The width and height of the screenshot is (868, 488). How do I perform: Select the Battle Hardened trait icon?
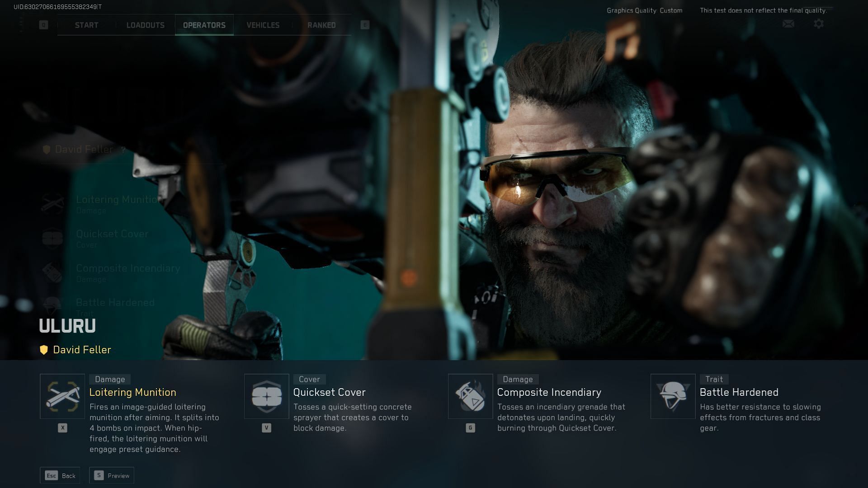672,396
